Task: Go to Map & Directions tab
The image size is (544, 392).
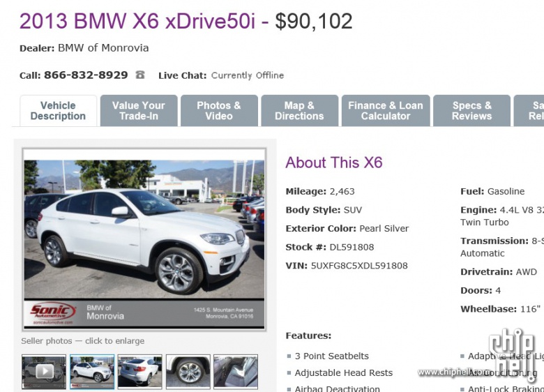Action: click(299, 111)
